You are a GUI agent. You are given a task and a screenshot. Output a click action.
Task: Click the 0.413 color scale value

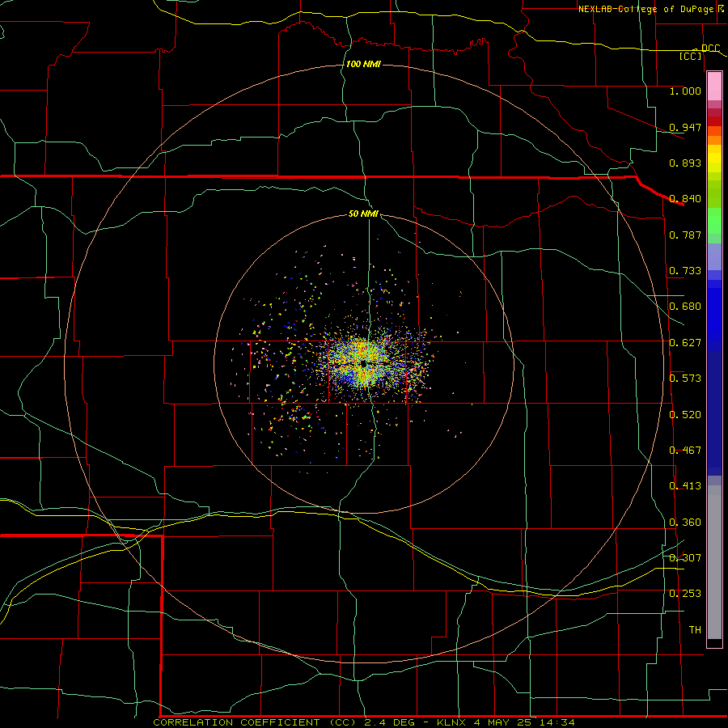click(x=685, y=486)
